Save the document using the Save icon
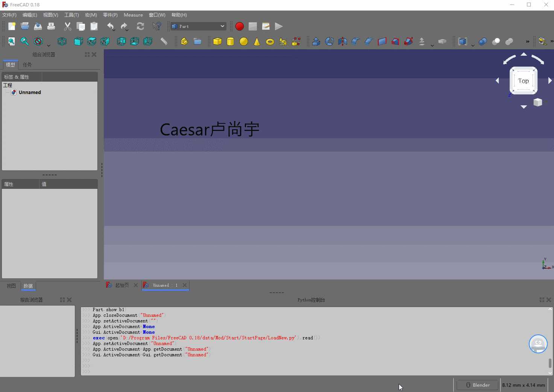The image size is (554, 392). point(38,26)
